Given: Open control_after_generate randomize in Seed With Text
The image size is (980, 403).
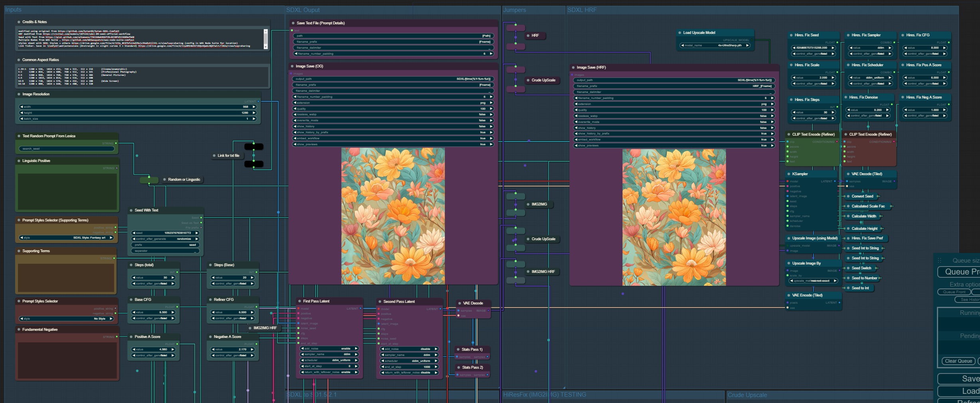Looking at the screenshot, I should tap(165, 239).
